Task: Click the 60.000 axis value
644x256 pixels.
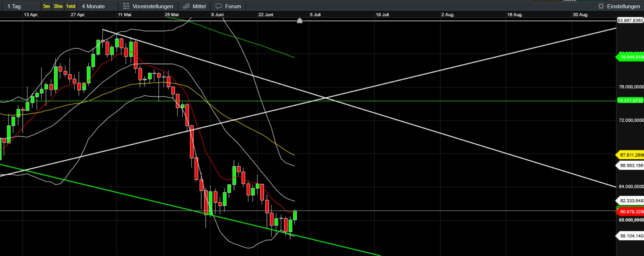Action: point(631,220)
